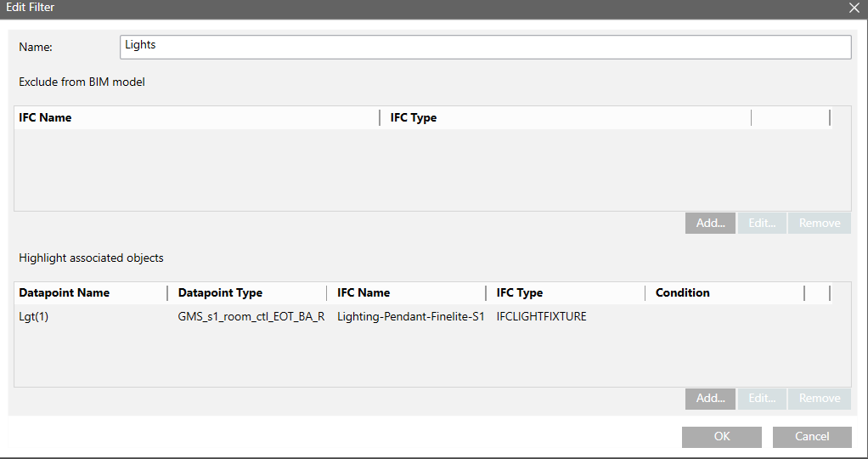This screenshot has width=868, height=459.
Task: Click IFC Type header in exclude list
Action: point(414,117)
